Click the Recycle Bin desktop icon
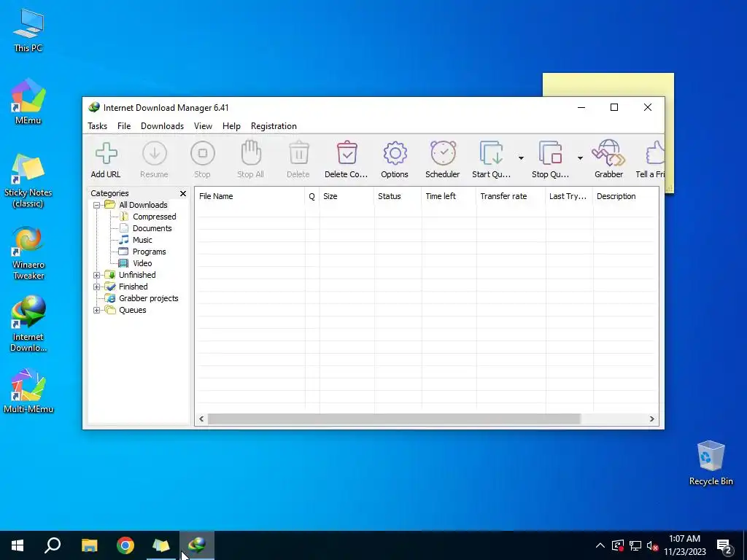Image resolution: width=747 pixels, height=560 pixels. [711, 463]
